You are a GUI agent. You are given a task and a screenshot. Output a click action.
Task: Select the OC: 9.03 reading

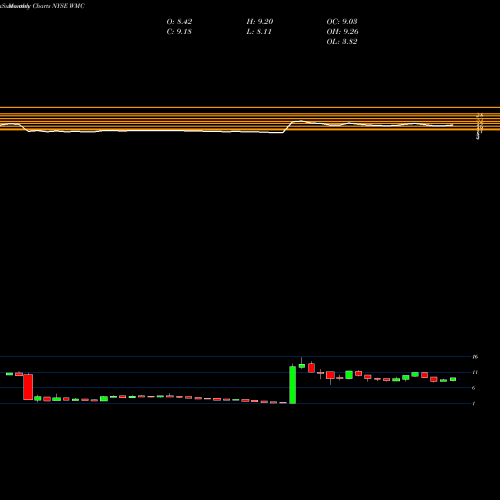pyautogui.click(x=342, y=22)
